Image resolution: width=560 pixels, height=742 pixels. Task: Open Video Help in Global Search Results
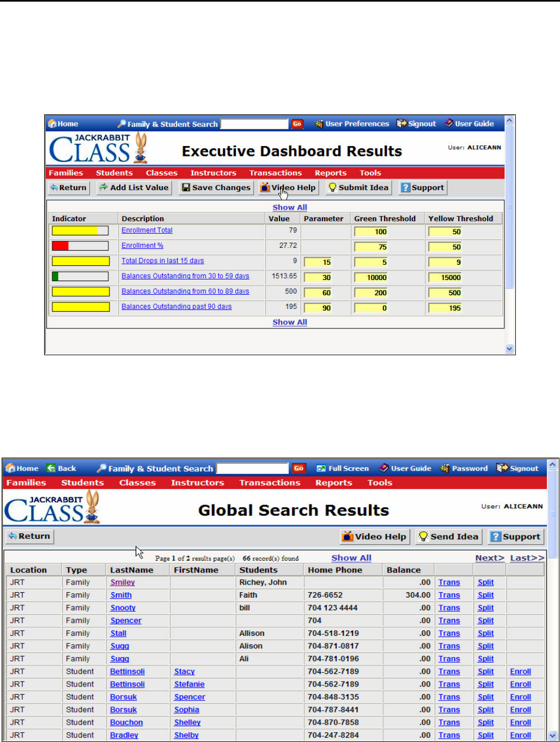coord(374,537)
